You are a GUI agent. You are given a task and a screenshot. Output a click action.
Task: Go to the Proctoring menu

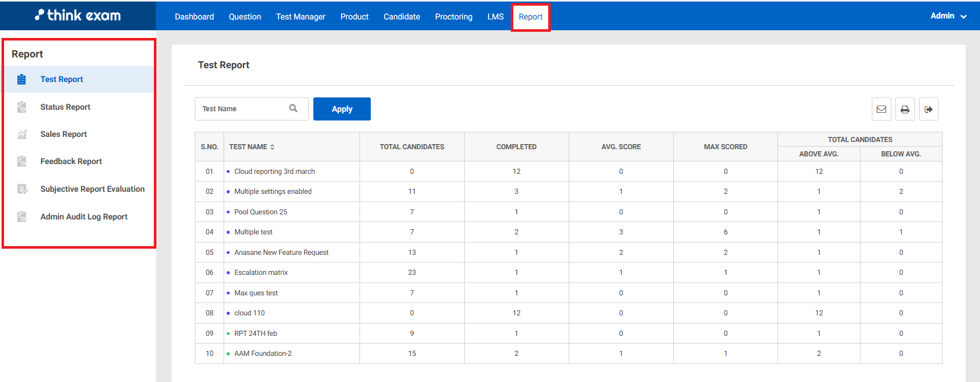[453, 16]
